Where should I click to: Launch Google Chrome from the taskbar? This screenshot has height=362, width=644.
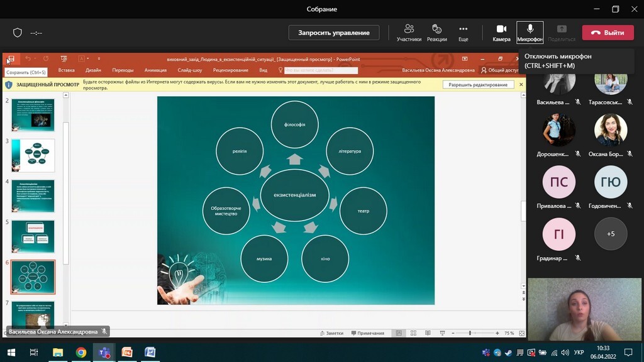click(81, 352)
